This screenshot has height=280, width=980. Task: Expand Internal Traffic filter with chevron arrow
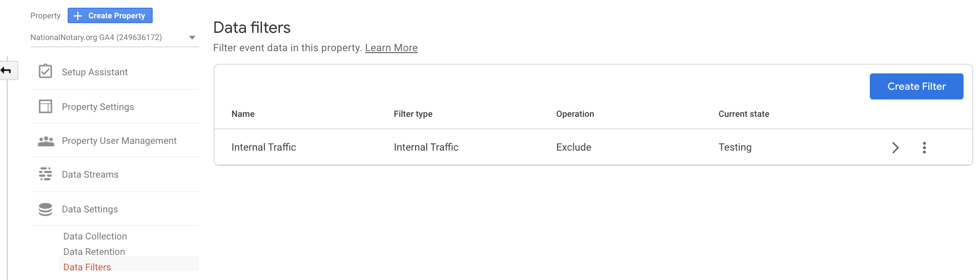tap(895, 148)
